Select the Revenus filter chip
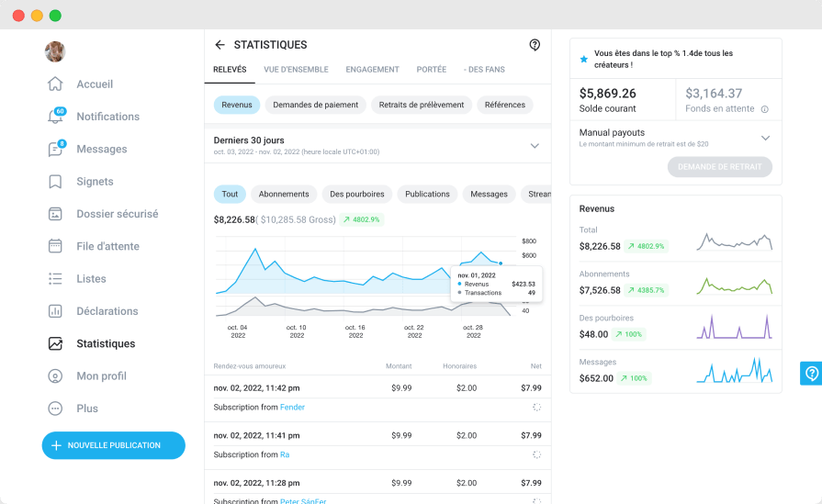 pos(237,105)
